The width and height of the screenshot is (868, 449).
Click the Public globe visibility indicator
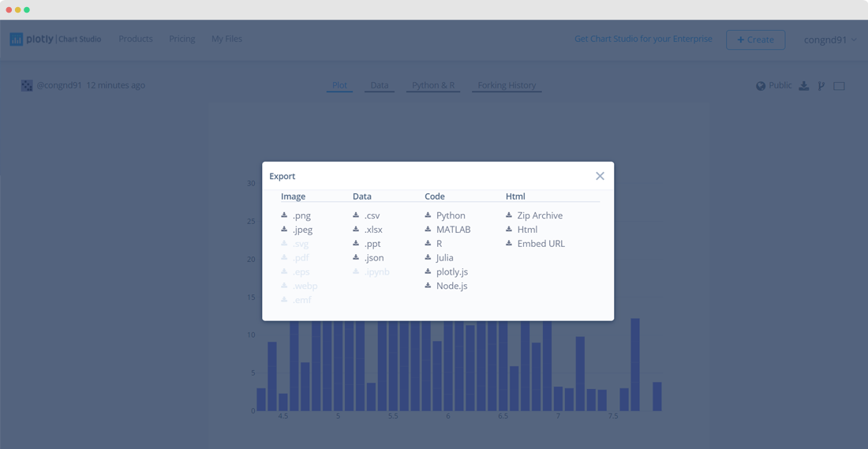pyautogui.click(x=774, y=85)
